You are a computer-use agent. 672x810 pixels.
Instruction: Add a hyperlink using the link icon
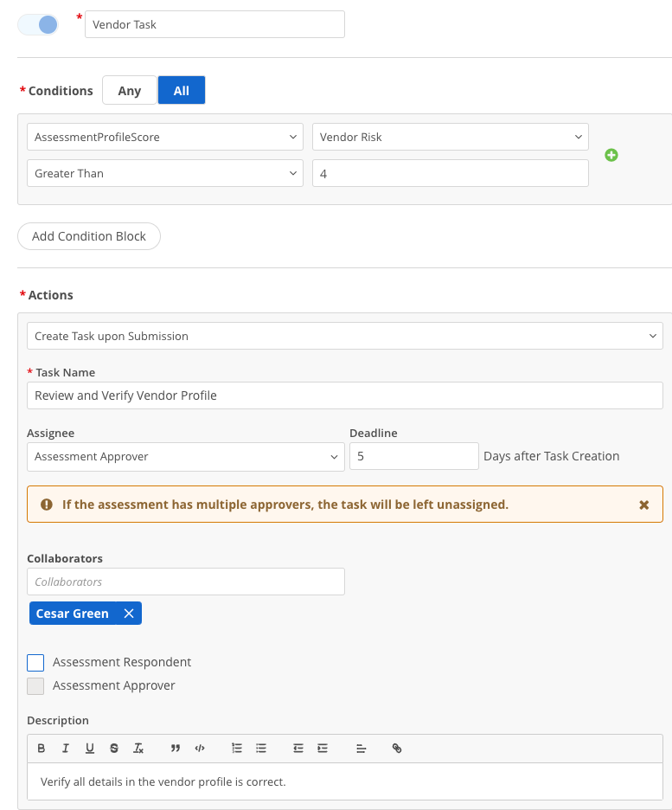click(x=397, y=748)
